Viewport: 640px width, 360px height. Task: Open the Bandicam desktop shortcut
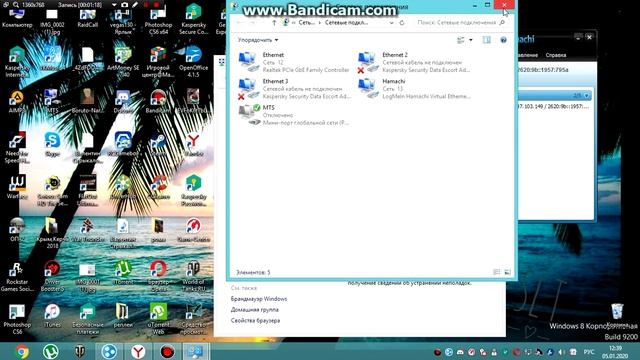point(158,101)
